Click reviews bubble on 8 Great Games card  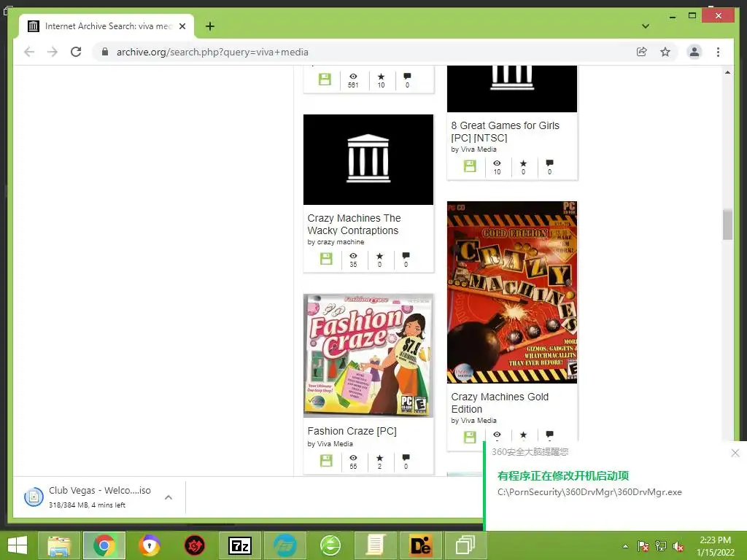coord(549,163)
